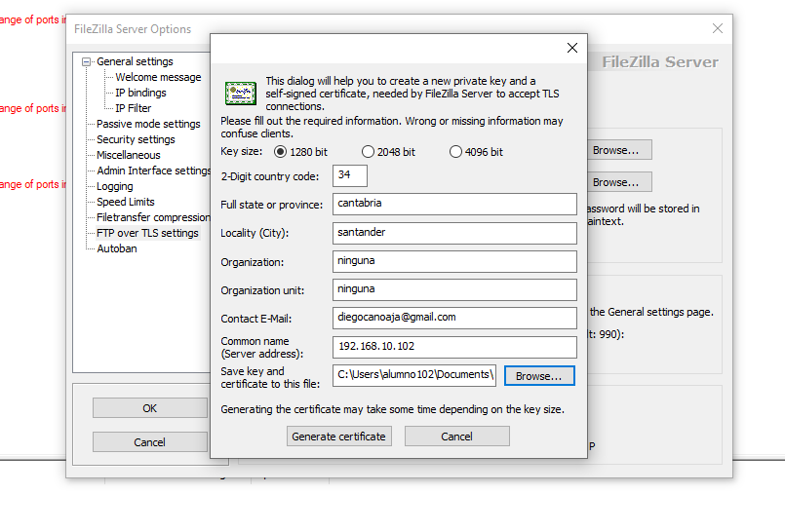
Task: Open Welcome message settings page
Action: [158, 78]
